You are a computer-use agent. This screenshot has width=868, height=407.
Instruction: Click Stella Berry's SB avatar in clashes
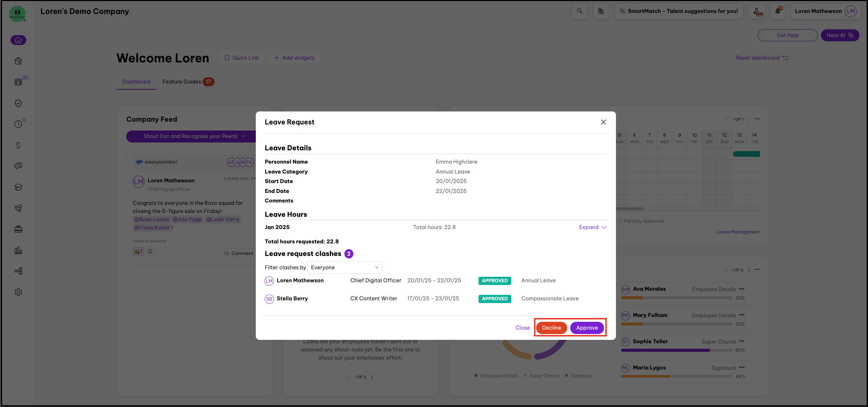tap(269, 299)
